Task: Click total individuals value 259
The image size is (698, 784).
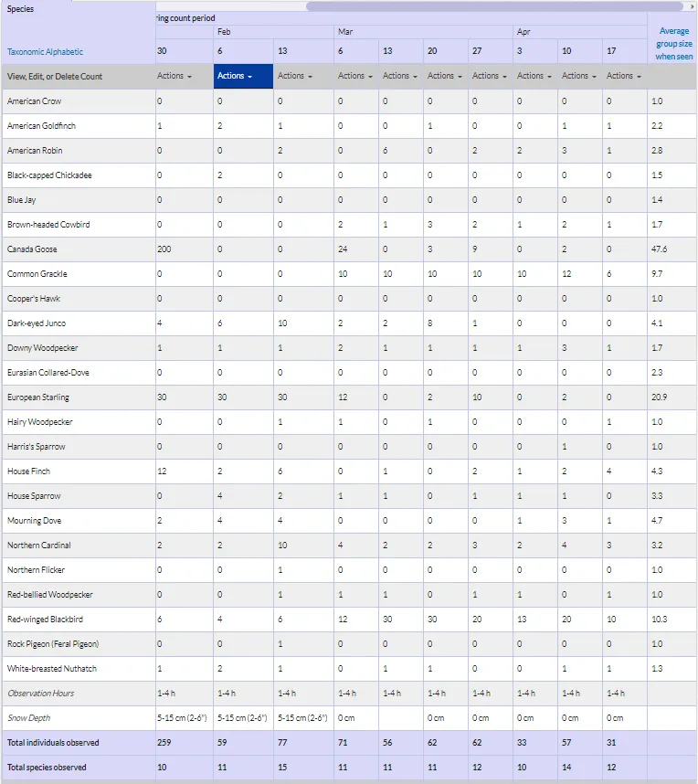Action: click(164, 743)
